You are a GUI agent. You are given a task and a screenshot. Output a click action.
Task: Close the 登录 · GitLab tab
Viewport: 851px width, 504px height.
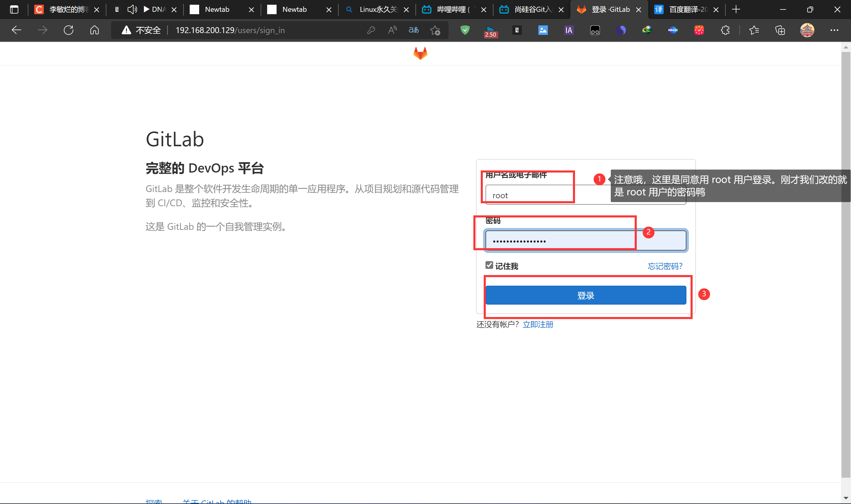(639, 10)
